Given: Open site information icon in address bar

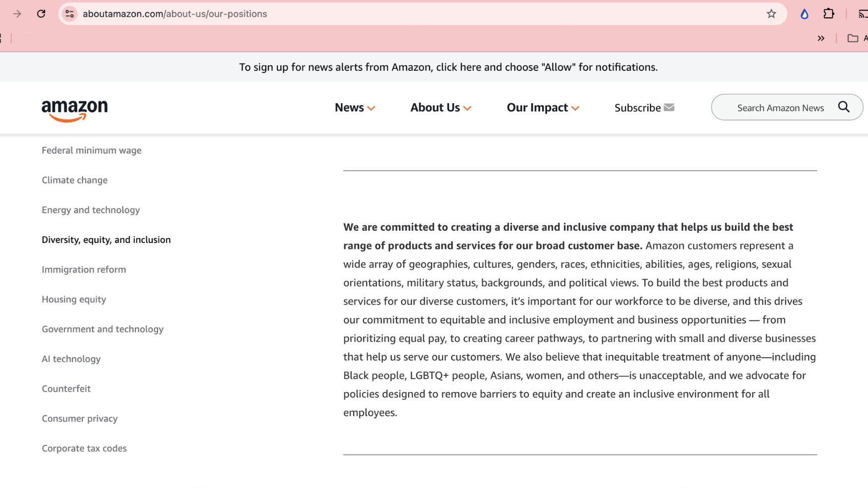Looking at the screenshot, I should (x=70, y=14).
